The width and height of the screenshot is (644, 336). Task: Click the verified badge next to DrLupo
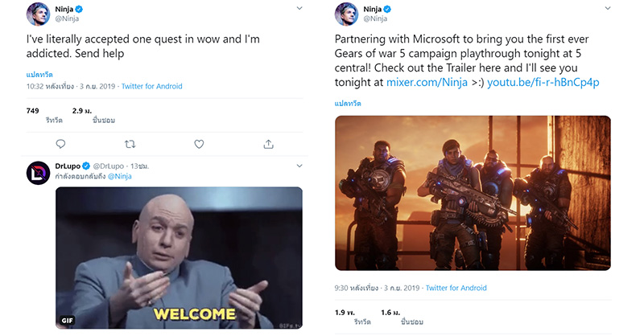click(86, 166)
